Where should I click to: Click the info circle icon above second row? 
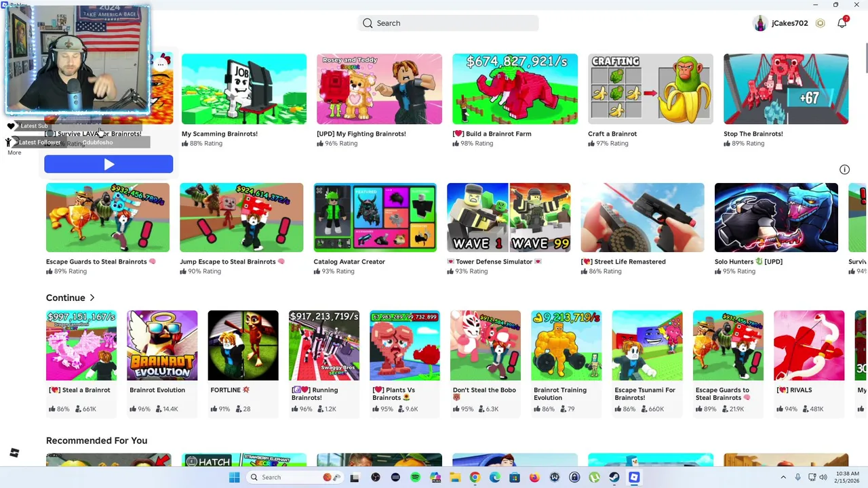tap(844, 169)
